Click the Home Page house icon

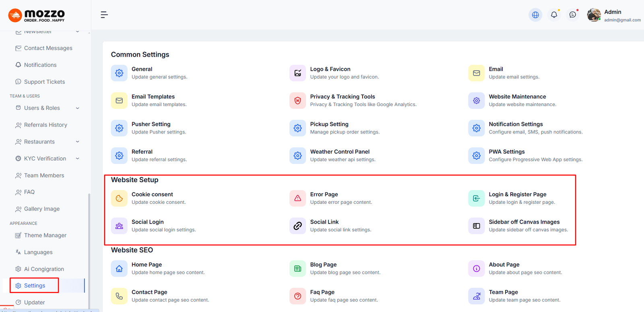click(x=119, y=269)
